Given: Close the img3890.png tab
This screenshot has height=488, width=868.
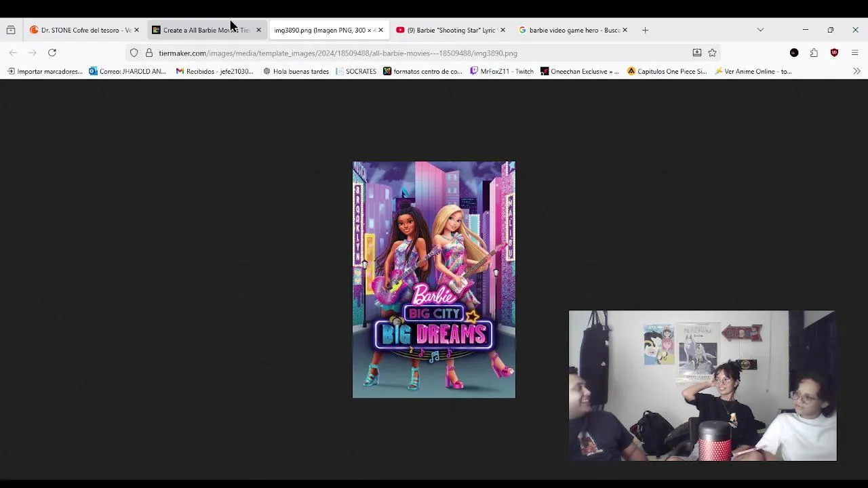Looking at the screenshot, I should coord(380,30).
